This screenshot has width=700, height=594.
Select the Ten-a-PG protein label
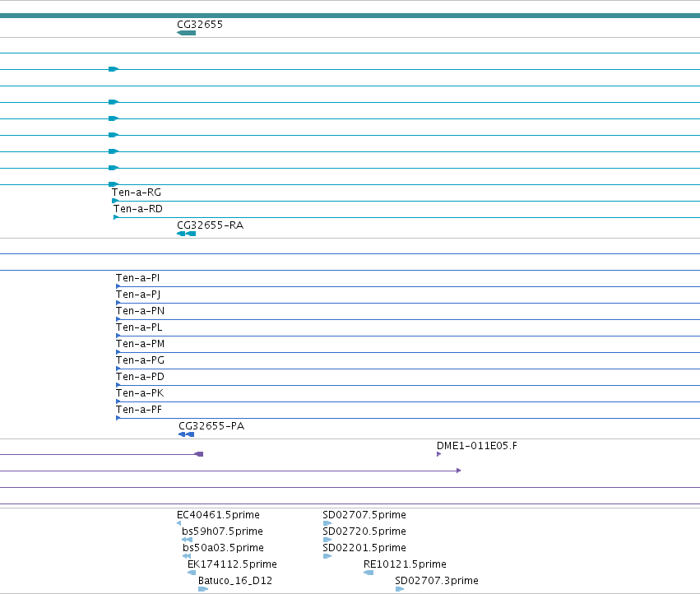coord(140,360)
